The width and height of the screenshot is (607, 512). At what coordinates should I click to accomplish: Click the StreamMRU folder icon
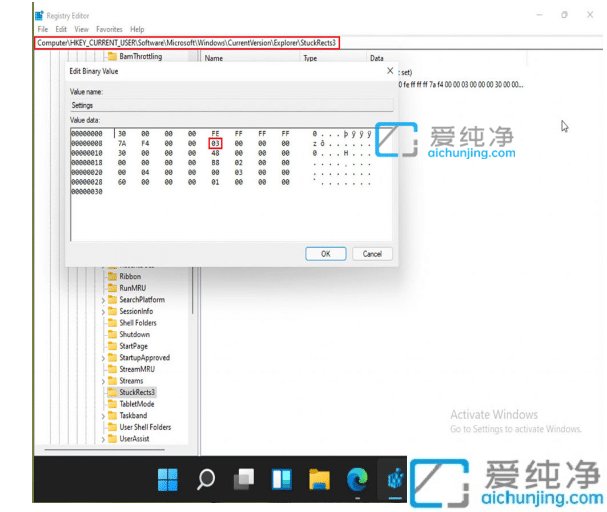[x=112, y=369]
